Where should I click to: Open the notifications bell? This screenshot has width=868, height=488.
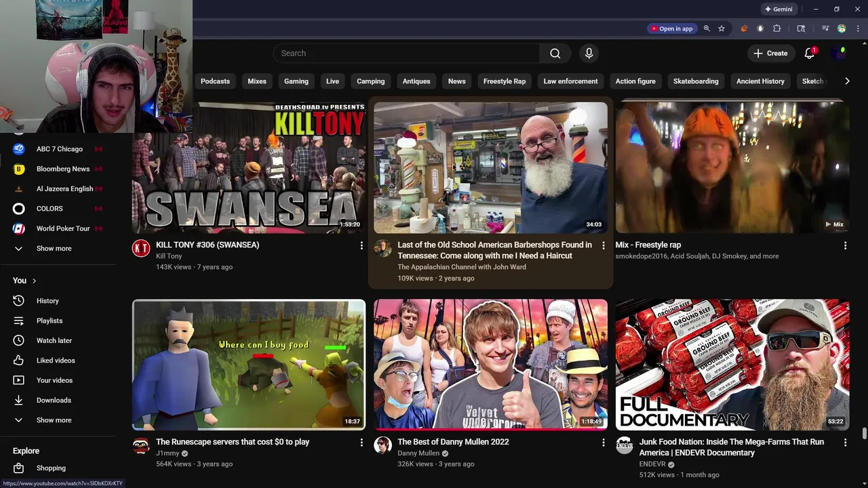[810, 53]
